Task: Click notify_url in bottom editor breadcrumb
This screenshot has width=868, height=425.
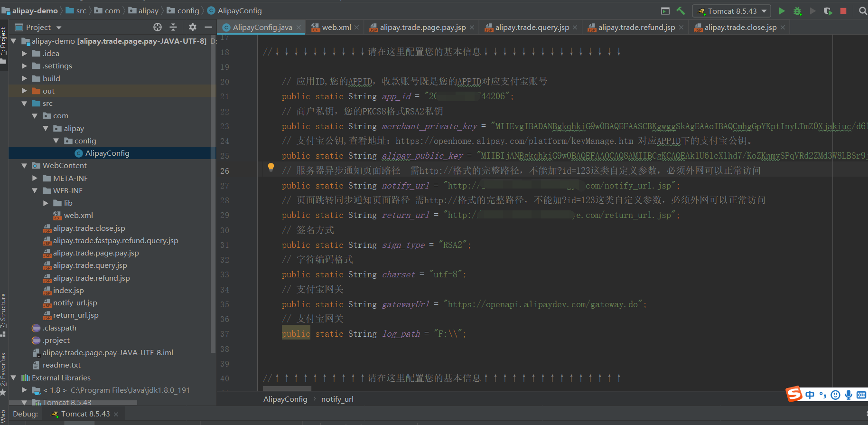Action: [337, 399]
